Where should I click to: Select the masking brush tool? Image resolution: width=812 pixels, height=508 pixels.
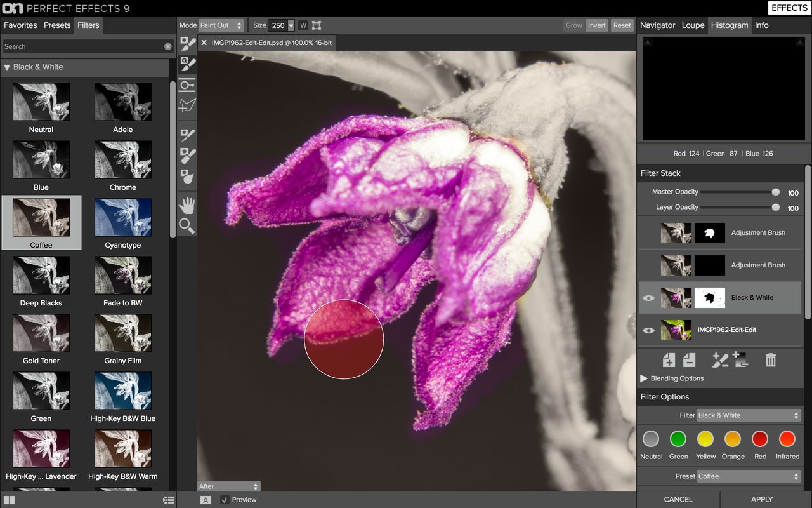click(x=187, y=64)
